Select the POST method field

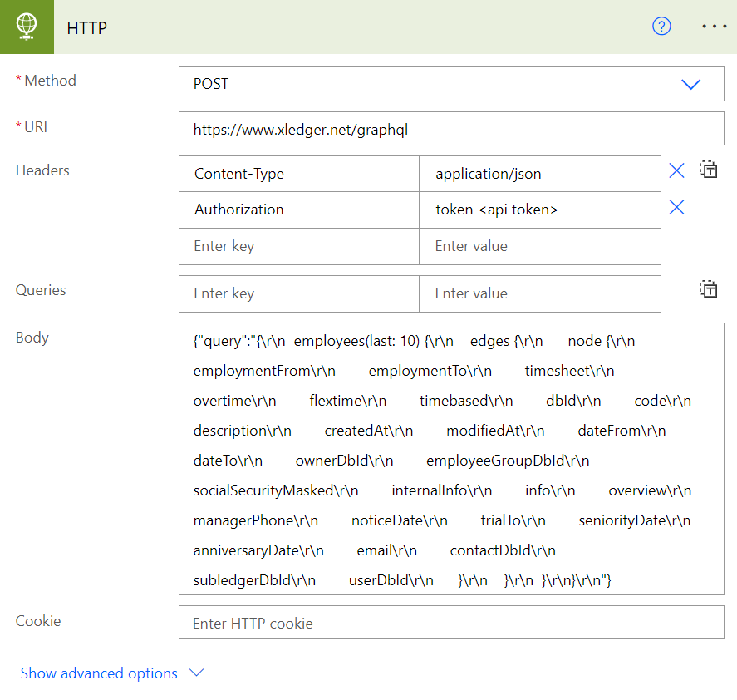pos(451,84)
